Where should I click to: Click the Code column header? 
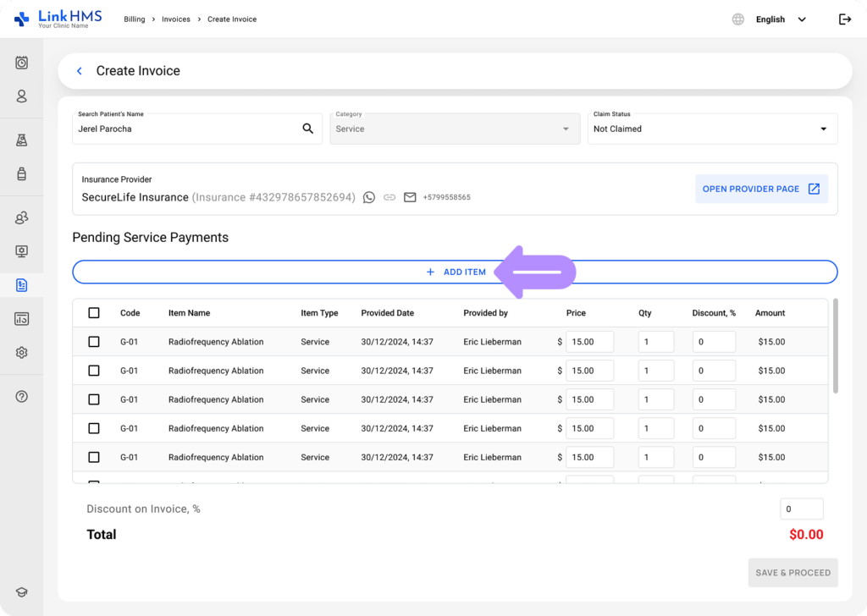point(130,313)
